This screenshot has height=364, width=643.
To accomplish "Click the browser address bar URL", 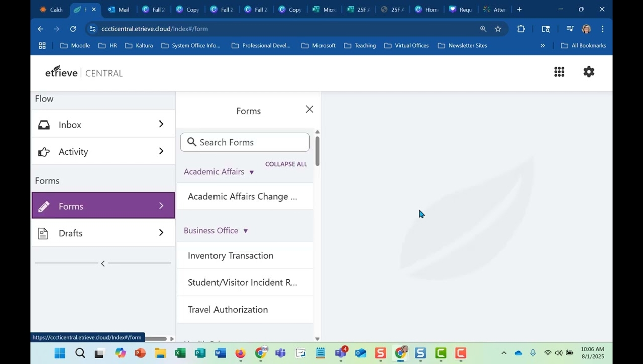I will click(x=155, y=29).
